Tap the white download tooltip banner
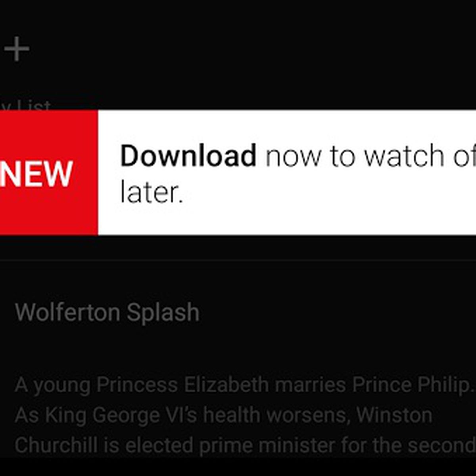This screenshot has height=476, width=476. tap(287, 173)
